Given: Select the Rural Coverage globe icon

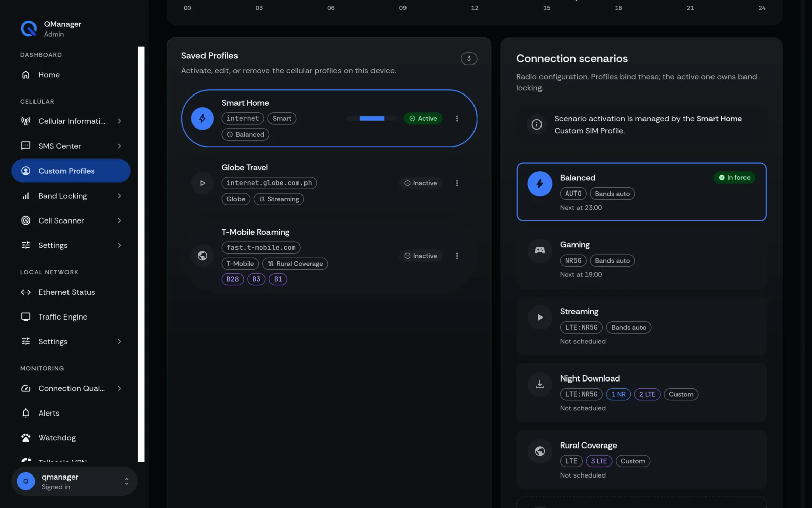Looking at the screenshot, I should [539, 451].
